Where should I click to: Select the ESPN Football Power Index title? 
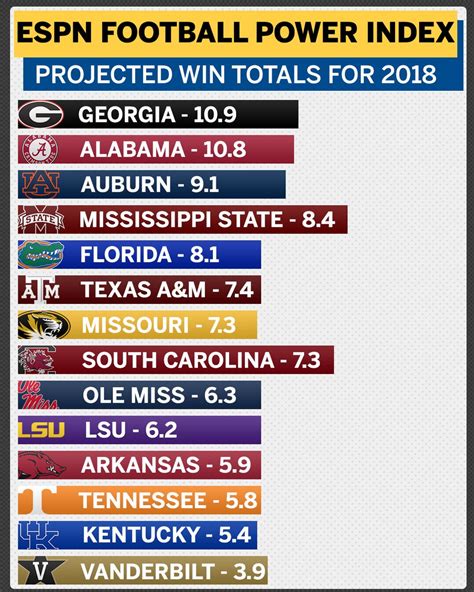(x=236, y=34)
